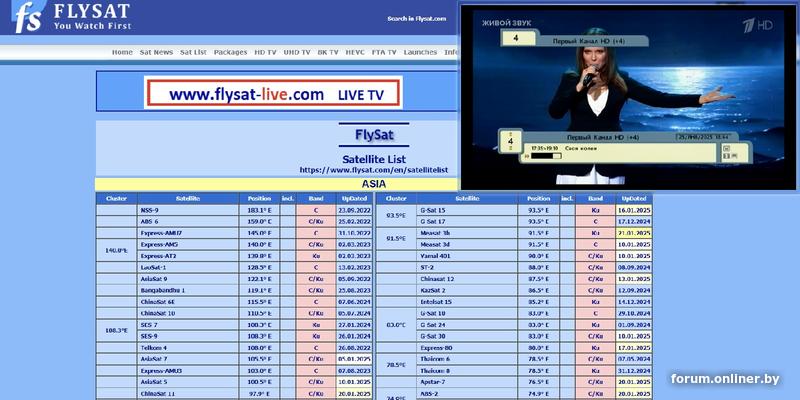Open NSS-9 satellite link

pyautogui.click(x=149, y=210)
